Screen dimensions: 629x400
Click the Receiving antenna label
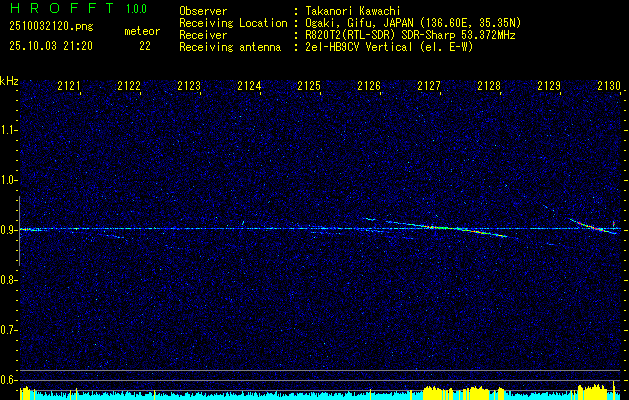(x=230, y=47)
